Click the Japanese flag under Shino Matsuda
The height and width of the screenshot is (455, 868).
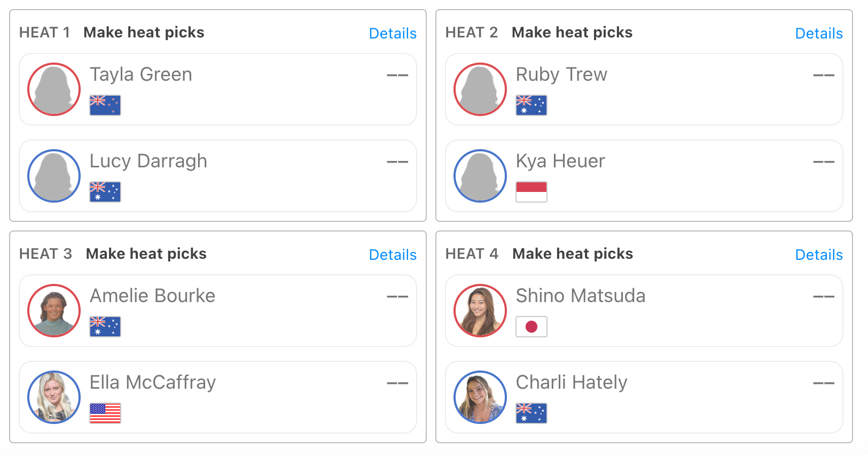coord(531,327)
